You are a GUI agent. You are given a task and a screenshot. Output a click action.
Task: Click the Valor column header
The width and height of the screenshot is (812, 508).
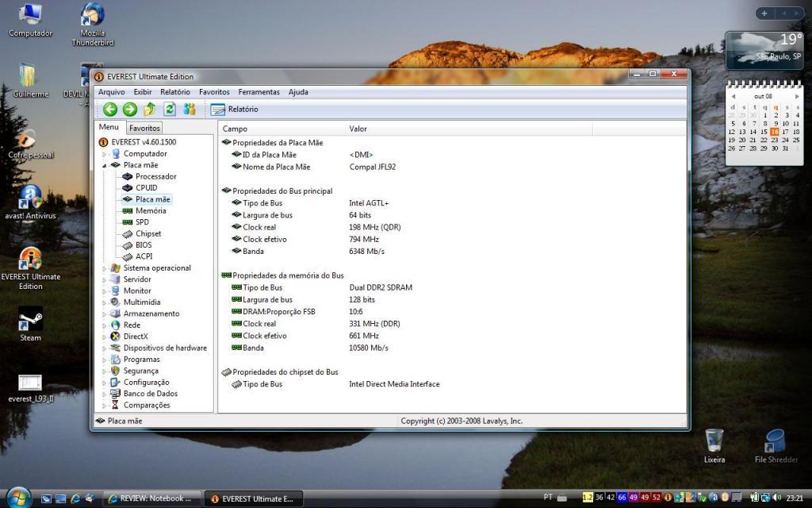click(x=469, y=129)
